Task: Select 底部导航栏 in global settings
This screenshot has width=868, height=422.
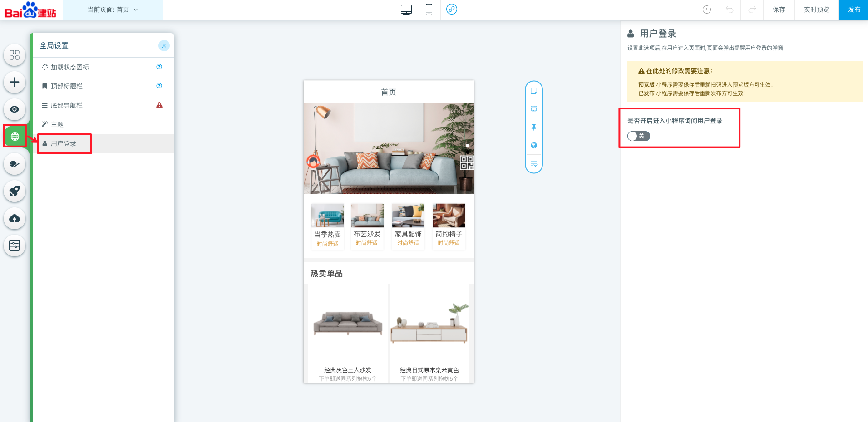Action: (x=67, y=105)
